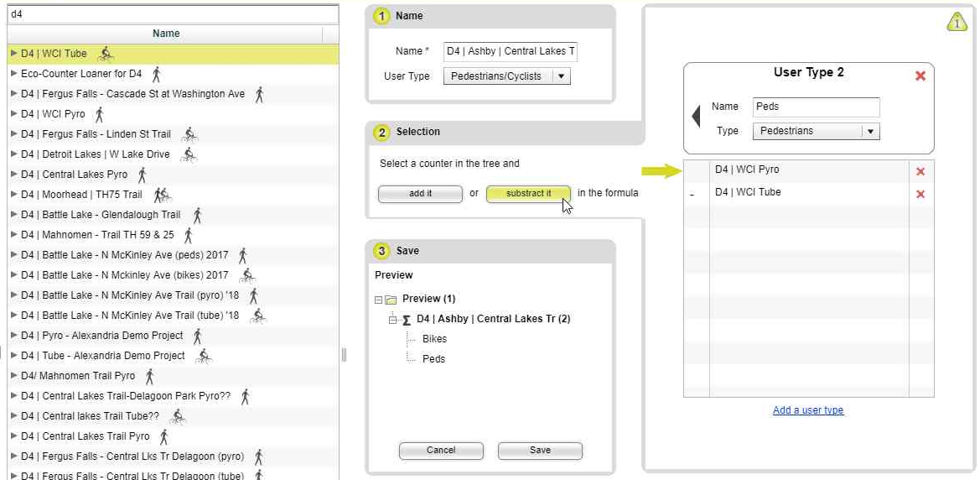Select Bikes in the preview tree
980x480 pixels.
(434, 339)
